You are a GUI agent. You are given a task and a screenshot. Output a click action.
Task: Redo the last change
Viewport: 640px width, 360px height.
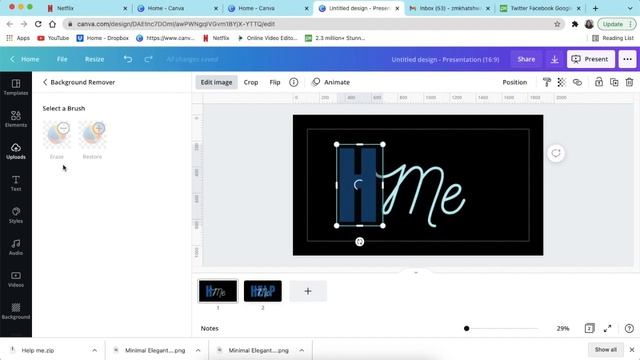point(148,59)
